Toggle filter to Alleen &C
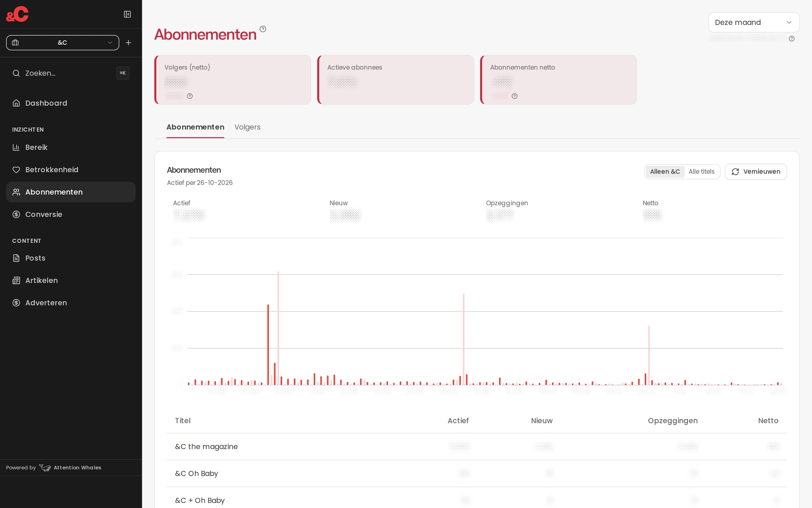Viewport: 812px width, 508px height. pyautogui.click(x=665, y=172)
